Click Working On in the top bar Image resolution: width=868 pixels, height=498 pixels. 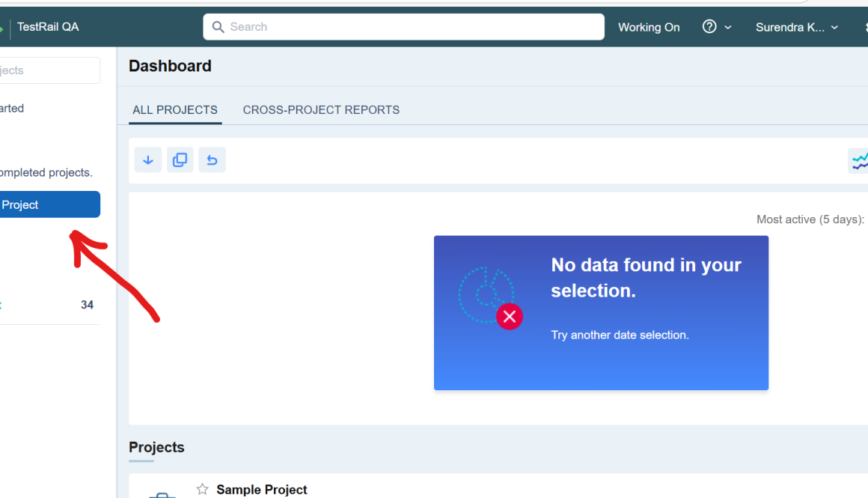coord(648,26)
